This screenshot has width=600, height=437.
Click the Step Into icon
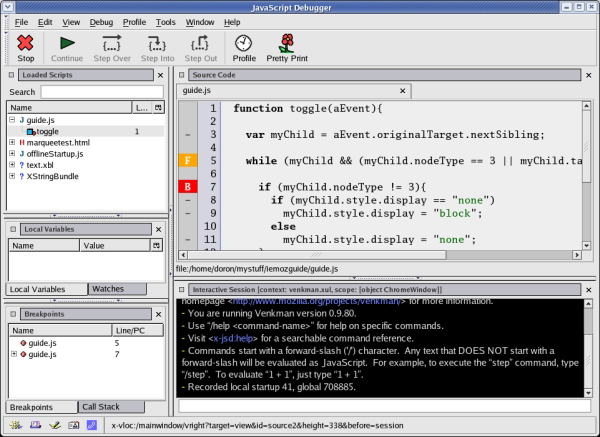click(156, 43)
